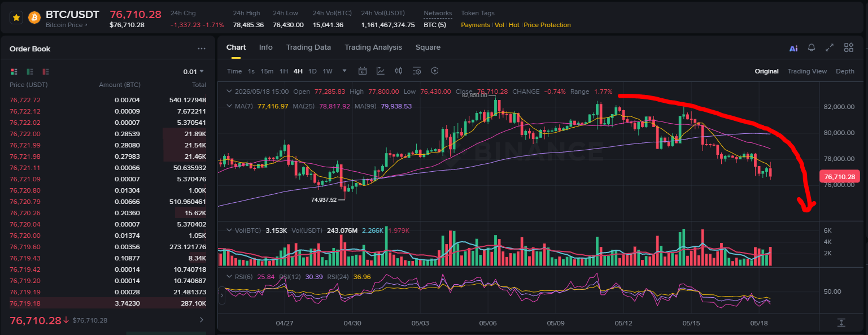The width and height of the screenshot is (868, 335).
Task: Click the go-to-date calendar icon
Action: 363,71
